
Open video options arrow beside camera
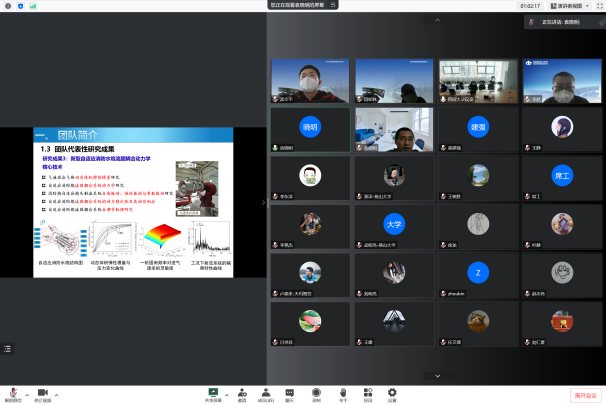coord(56,395)
